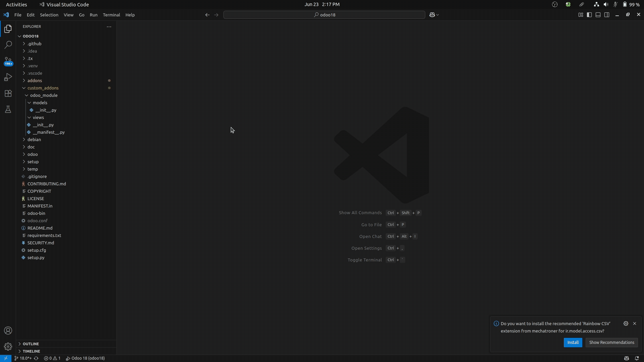The width and height of the screenshot is (644, 362).
Task: Click Show Recommendations button
Action: click(611, 343)
